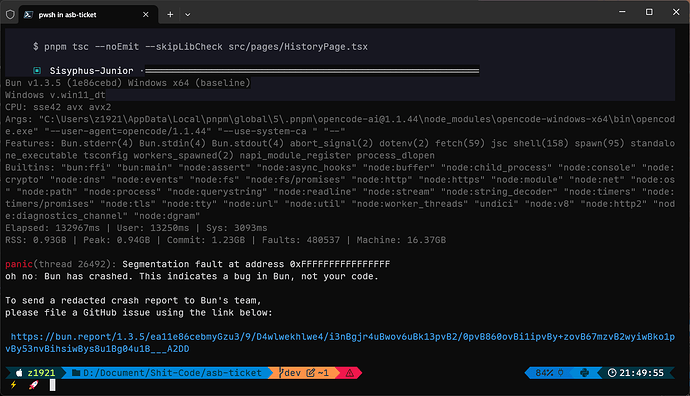This screenshot has height=396, width=690.
Task: Click the 'Bun v1.3.5 (1e86cebd)' version line
Action: coord(128,83)
